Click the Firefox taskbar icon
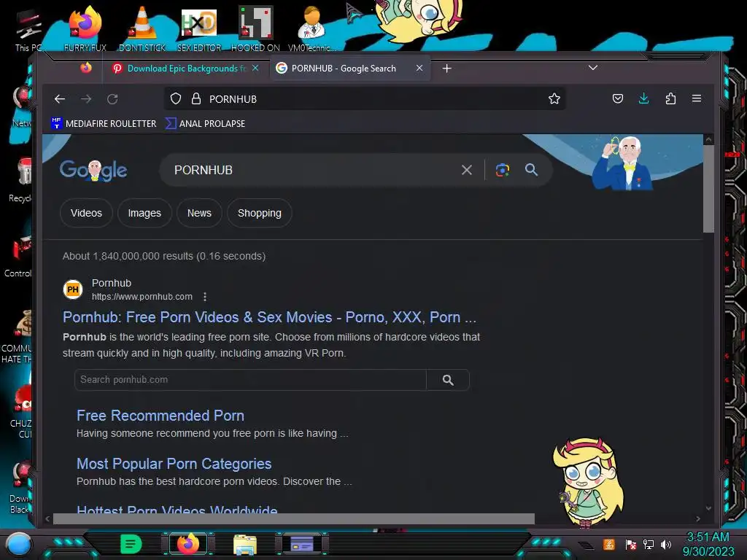 (188, 544)
